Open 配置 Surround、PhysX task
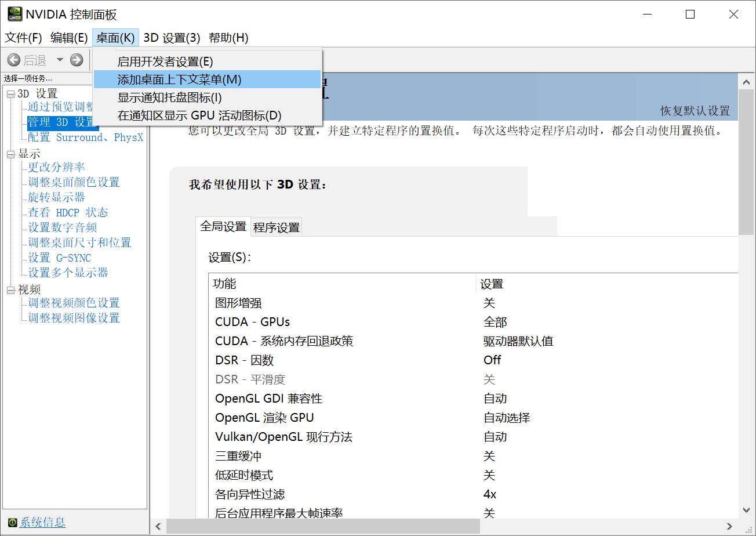 pos(86,137)
